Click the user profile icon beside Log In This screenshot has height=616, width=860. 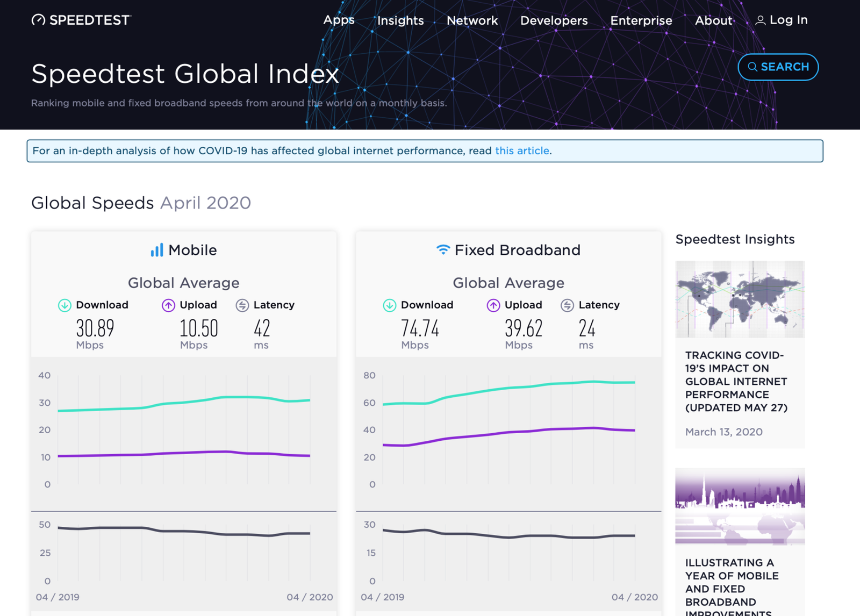760,20
